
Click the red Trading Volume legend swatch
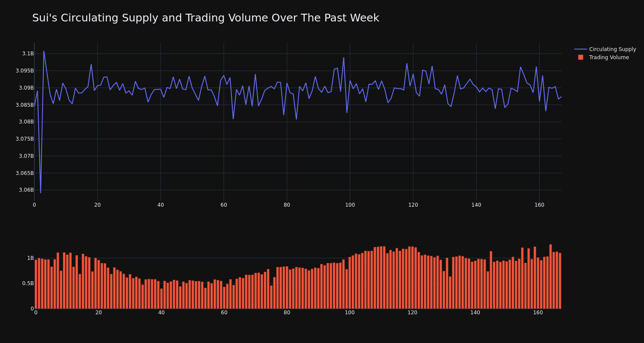click(580, 57)
